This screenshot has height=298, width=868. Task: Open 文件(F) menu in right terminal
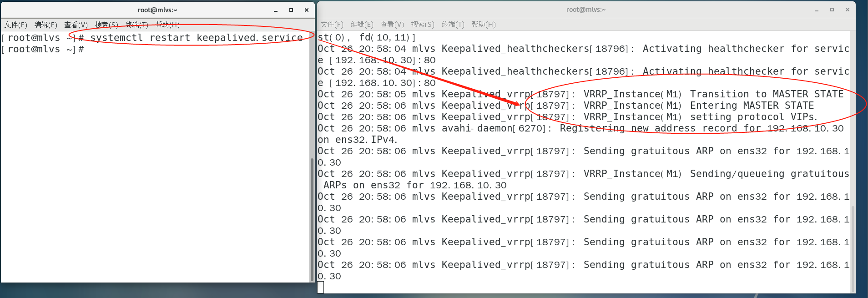(x=332, y=25)
